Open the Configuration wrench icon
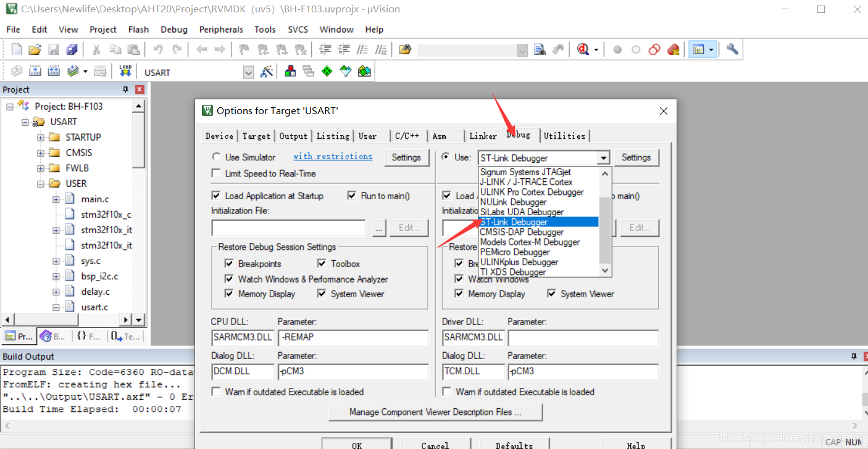Image resolution: width=868 pixels, height=449 pixels. (x=732, y=50)
